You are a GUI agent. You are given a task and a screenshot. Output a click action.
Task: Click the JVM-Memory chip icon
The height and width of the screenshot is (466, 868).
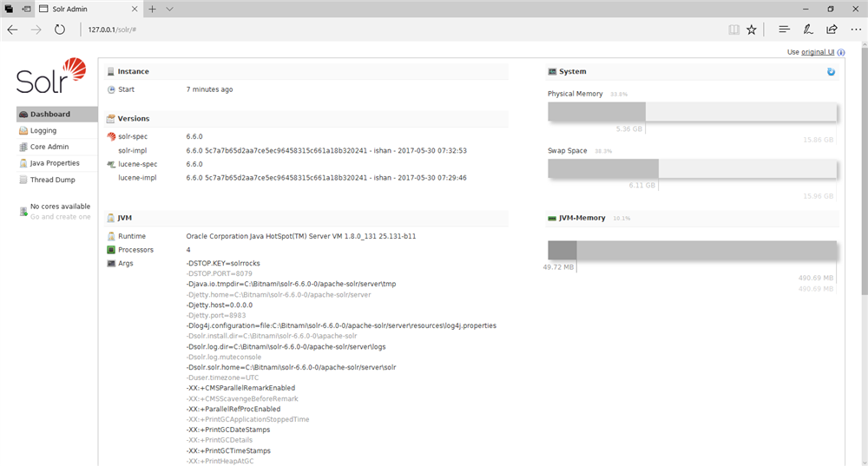click(552, 218)
